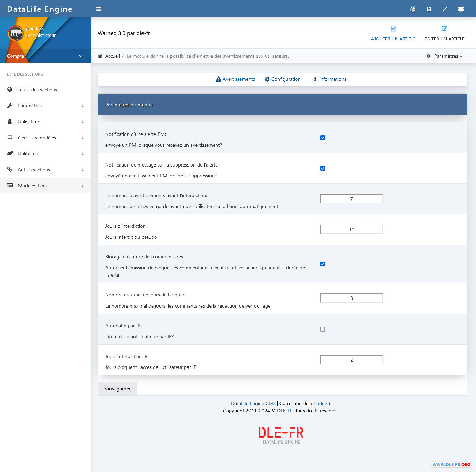The image size is (476, 472).
Task: Toggle the hamburger sidebar menu icon
Action: click(x=99, y=9)
